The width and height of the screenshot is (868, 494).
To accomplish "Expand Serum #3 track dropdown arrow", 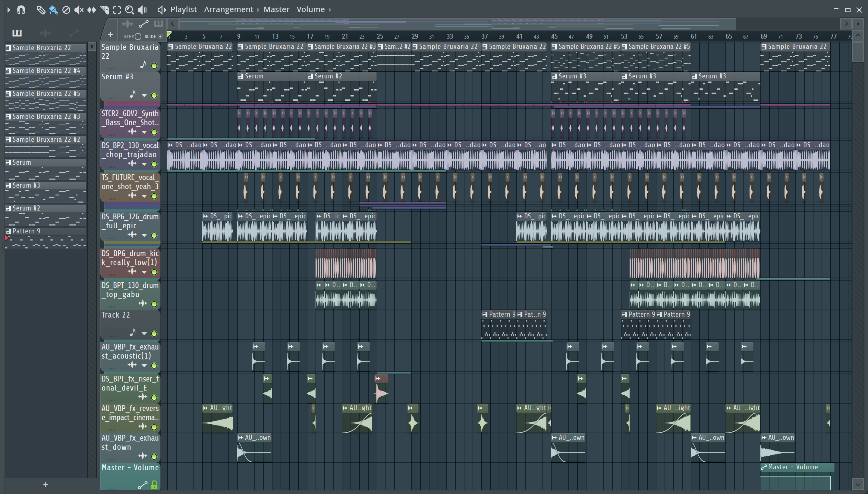I will click(x=144, y=95).
